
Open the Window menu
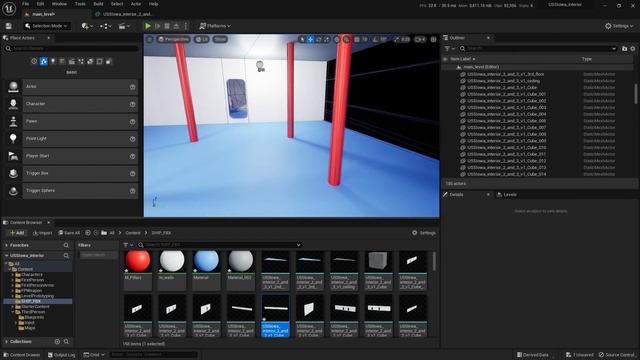click(59, 4)
